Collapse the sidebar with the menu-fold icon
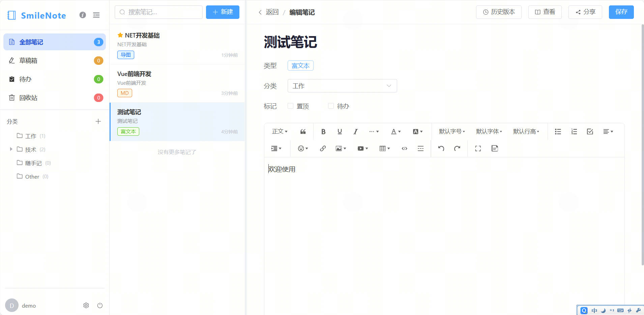Screen dimensions: 644x315 (96, 15)
